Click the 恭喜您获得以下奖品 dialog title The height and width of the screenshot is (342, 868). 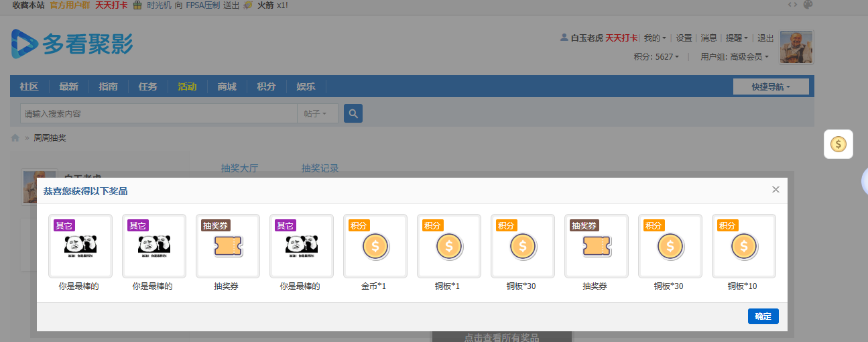(86, 191)
